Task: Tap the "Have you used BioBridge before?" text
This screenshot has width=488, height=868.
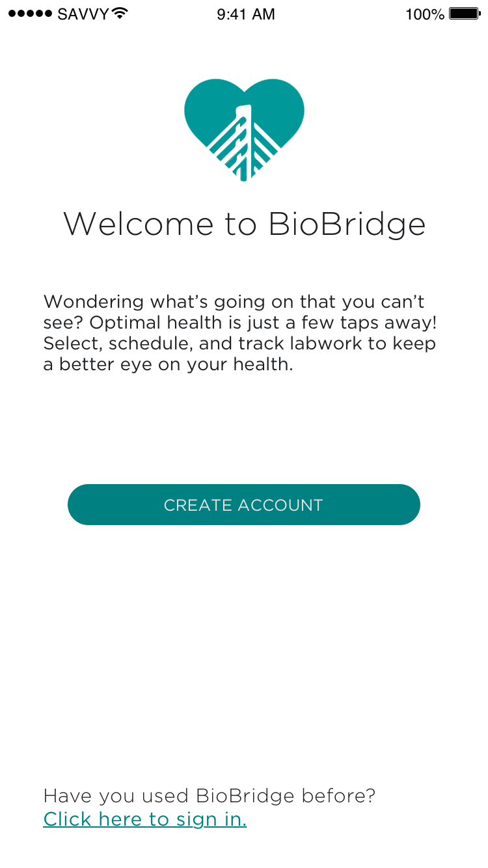Action: (209, 796)
